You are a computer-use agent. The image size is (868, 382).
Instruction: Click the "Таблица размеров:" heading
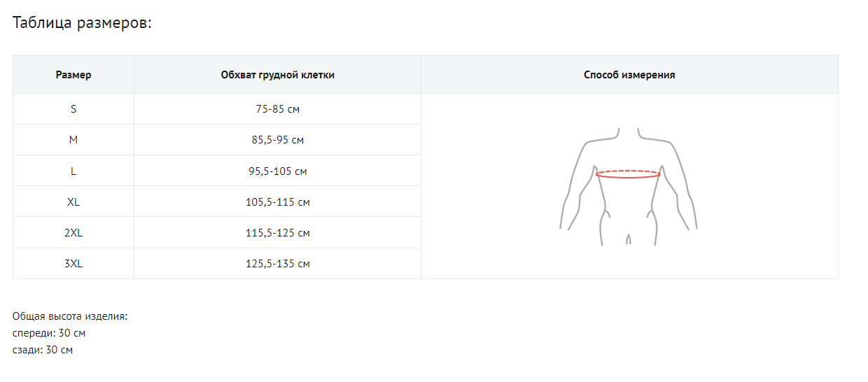(x=83, y=23)
